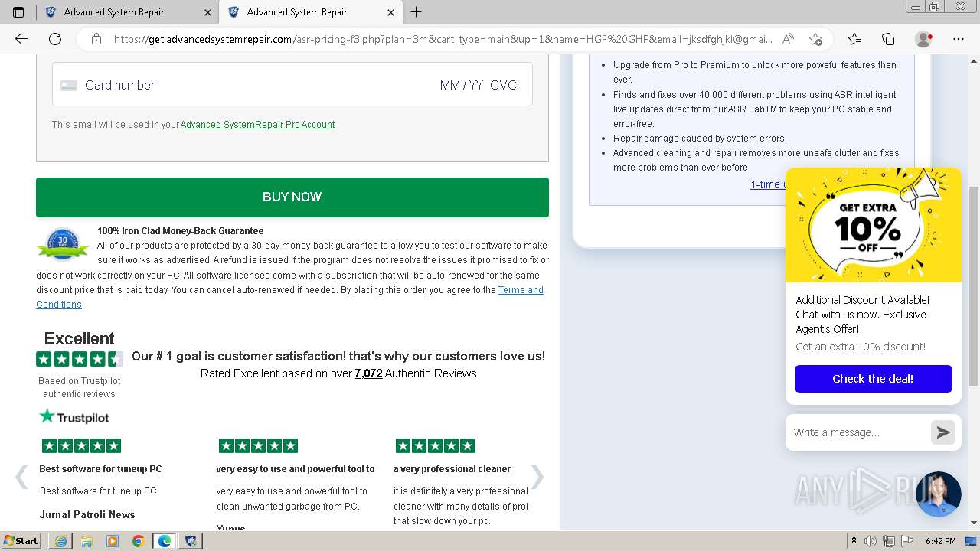Show previous review with left arrow
Screen dimensions: 980x551
(x=21, y=477)
